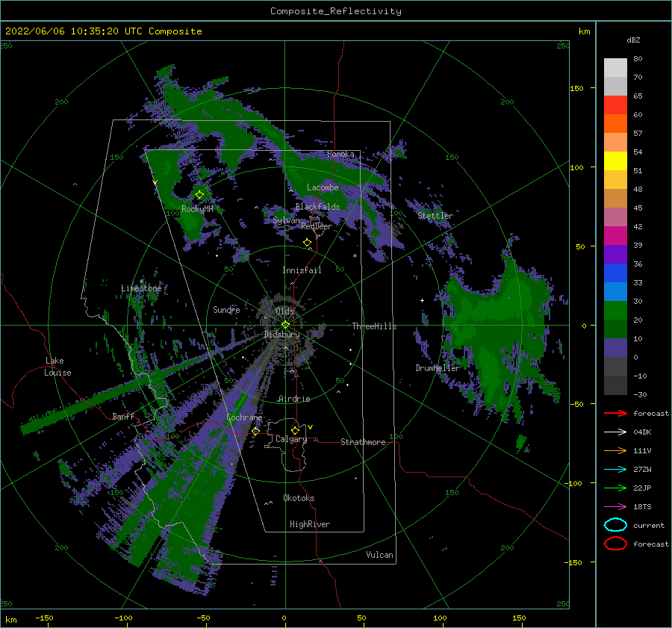This screenshot has width=672, height=628.
Task: Select the 10 dBZ slate-purple swatch
Action: (x=615, y=347)
